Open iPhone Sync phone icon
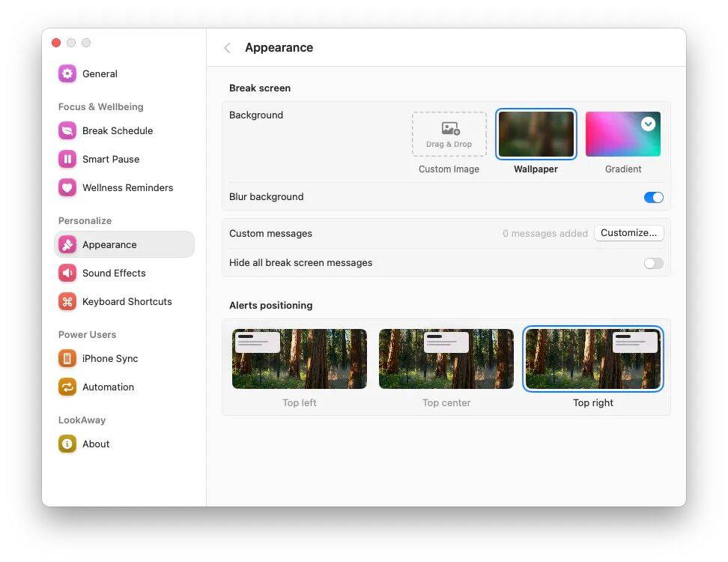 pyautogui.click(x=67, y=358)
